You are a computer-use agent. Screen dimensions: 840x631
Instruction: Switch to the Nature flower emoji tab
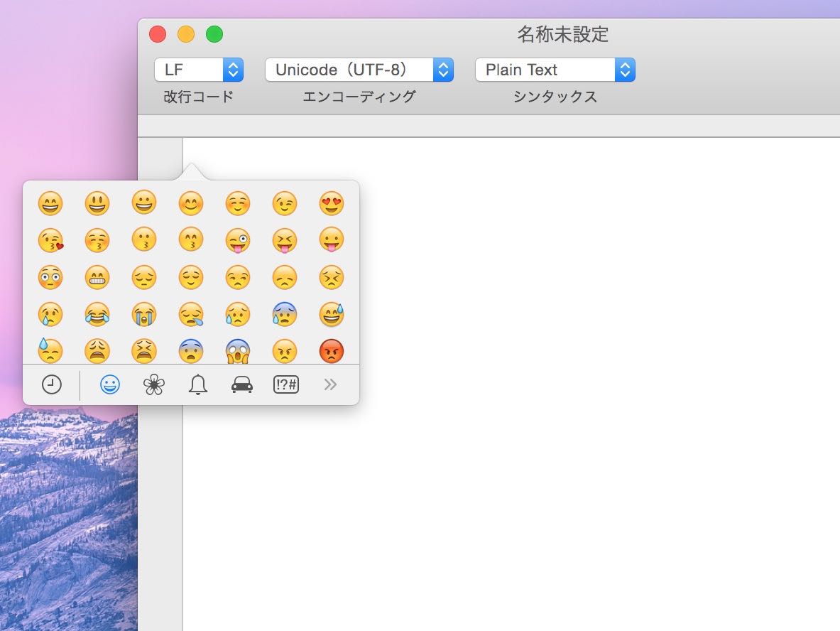point(154,384)
